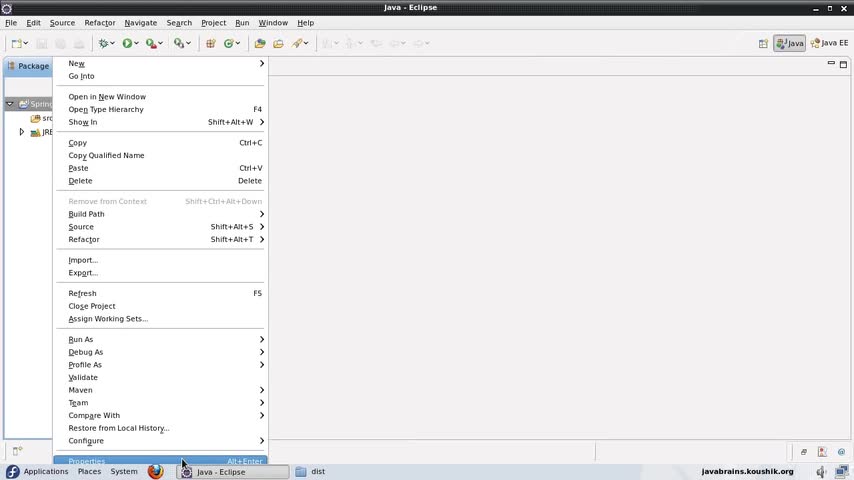Maximize the editor area view
This screenshot has height=480, width=854.
pyautogui.click(x=843, y=64)
